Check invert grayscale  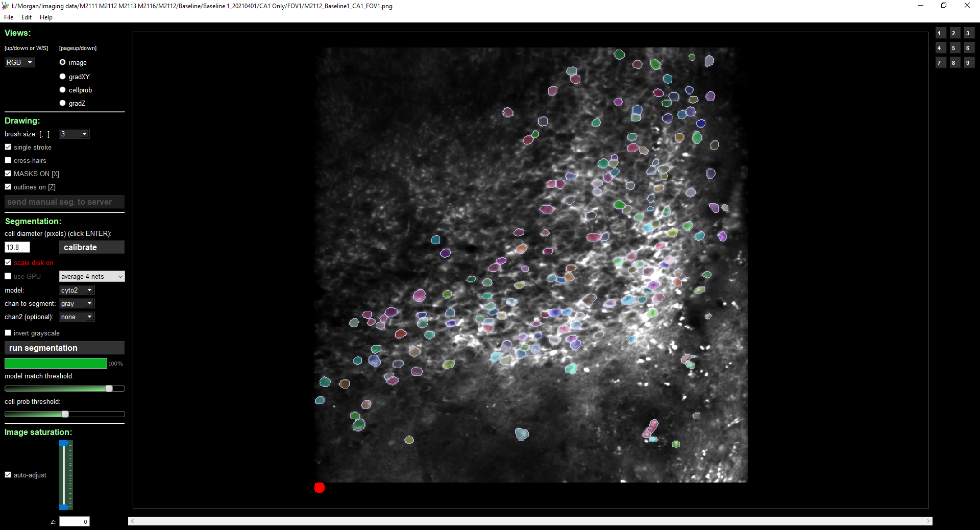[8, 332]
